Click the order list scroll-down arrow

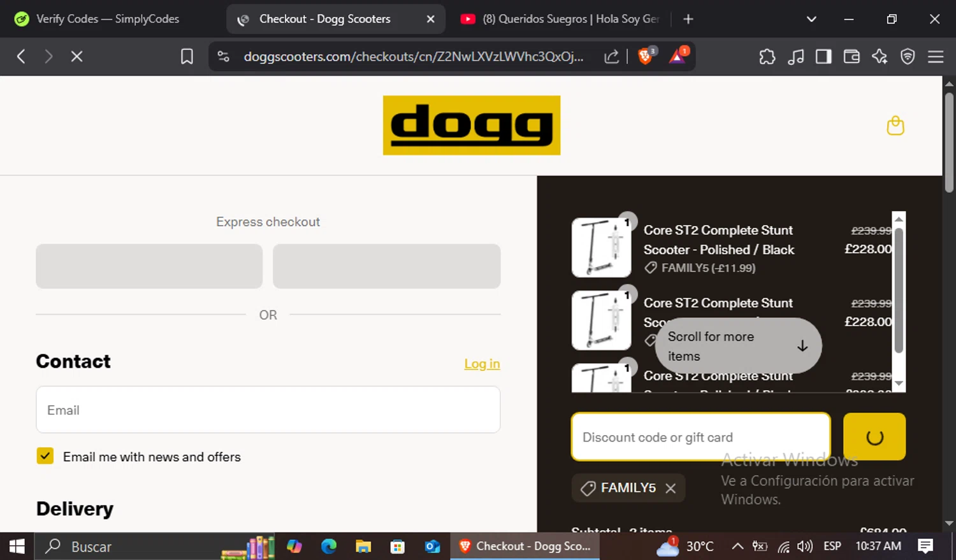click(899, 384)
